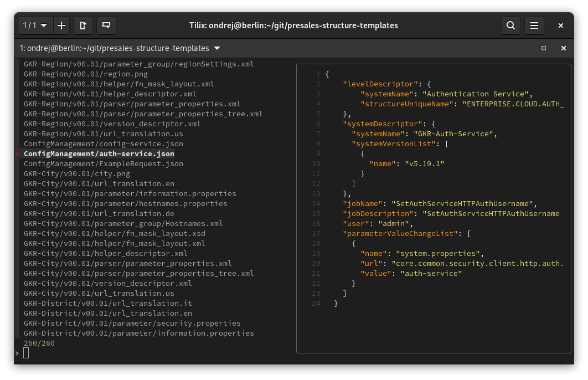Select GKR-Region/v00.01/region.png row
This screenshot has width=588, height=380.
[86, 74]
